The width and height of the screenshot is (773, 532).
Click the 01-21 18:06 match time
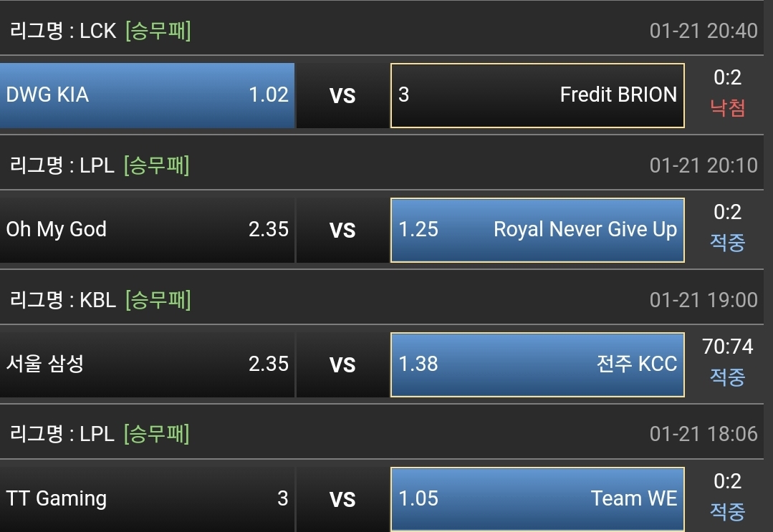pyautogui.click(x=703, y=434)
